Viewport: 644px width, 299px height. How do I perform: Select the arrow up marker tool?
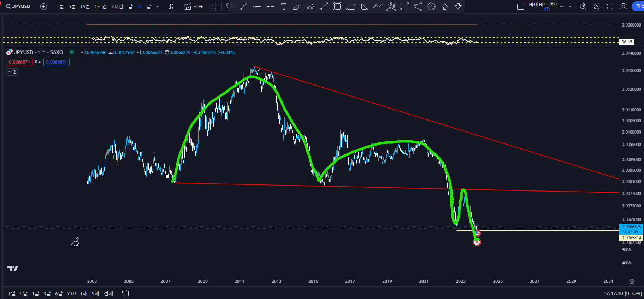point(445,6)
